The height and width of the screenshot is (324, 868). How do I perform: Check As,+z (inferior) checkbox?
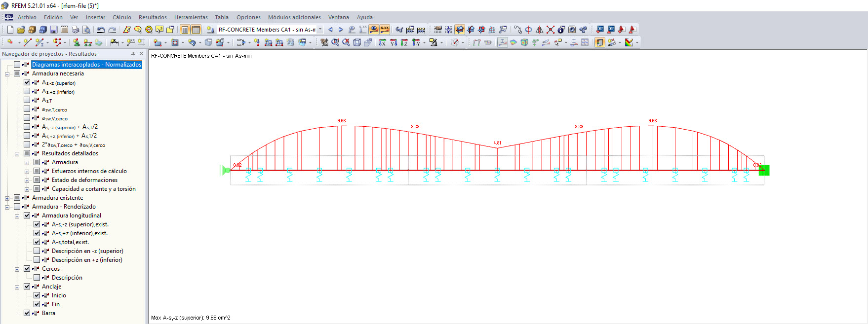pyautogui.click(x=27, y=91)
